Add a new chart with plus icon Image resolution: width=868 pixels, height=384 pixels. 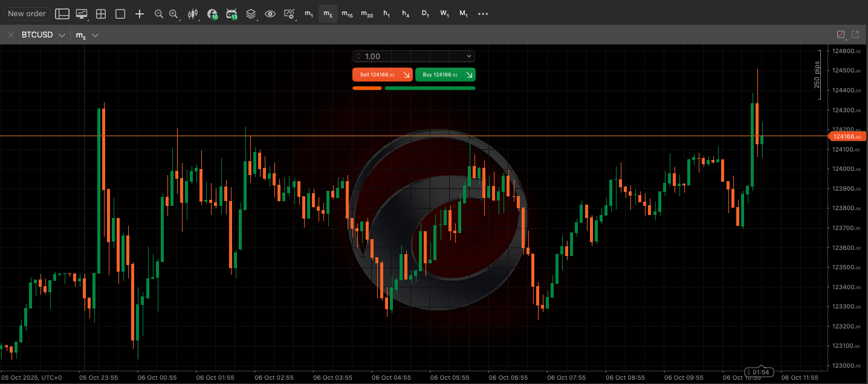(140, 13)
